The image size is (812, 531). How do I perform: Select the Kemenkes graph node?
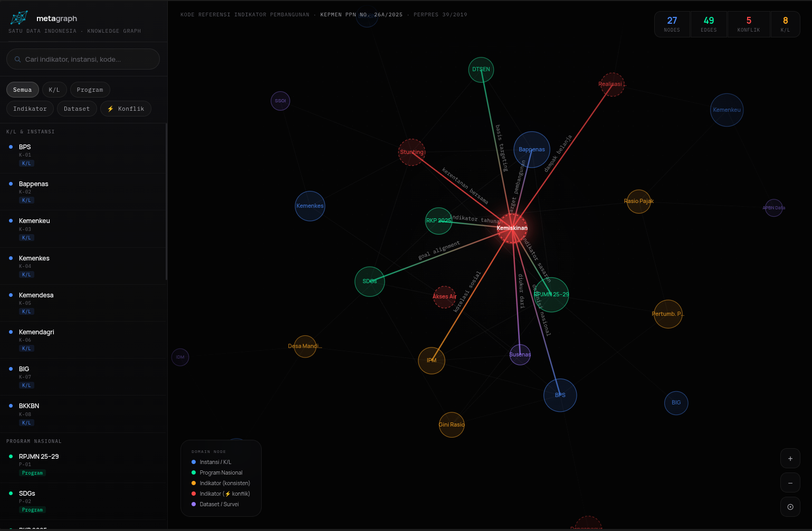point(310,206)
